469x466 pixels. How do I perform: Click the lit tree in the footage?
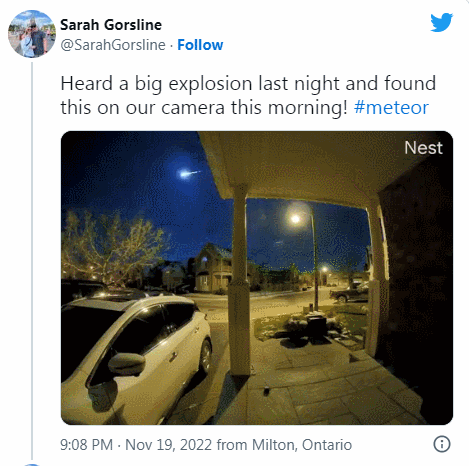click(x=113, y=247)
